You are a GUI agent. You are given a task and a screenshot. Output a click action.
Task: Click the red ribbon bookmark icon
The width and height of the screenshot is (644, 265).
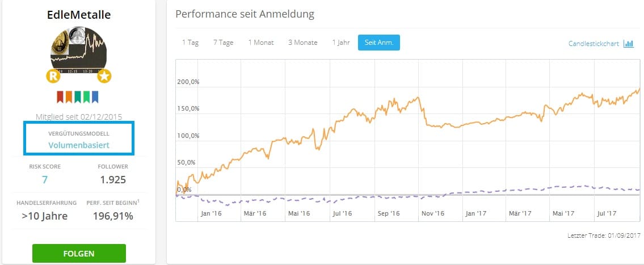tap(61, 97)
